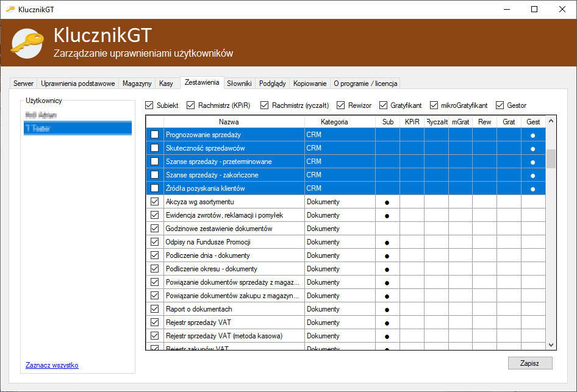This screenshot has width=577, height=392.
Task: Enable the Źródła pozyskania klientów checkbox
Action: point(154,188)
